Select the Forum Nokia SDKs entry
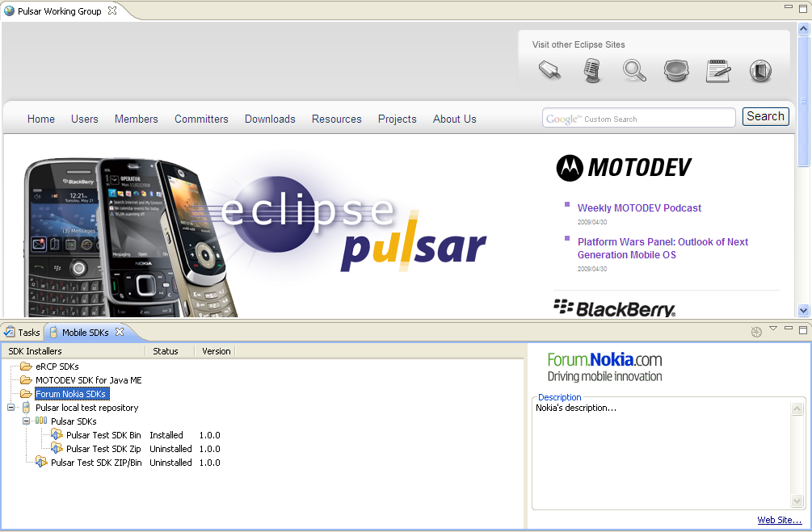This screenshot has width=812, height=532. pyautogui.click(x=71, y=394)
